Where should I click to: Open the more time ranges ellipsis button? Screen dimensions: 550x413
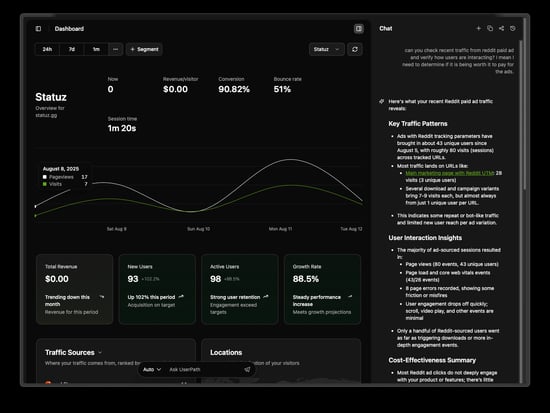click(115, 49)
